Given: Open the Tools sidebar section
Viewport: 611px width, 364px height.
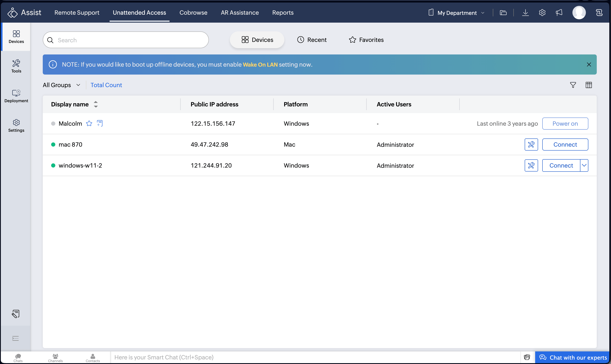Looking at the screenshot, I should tap(16, 66).
